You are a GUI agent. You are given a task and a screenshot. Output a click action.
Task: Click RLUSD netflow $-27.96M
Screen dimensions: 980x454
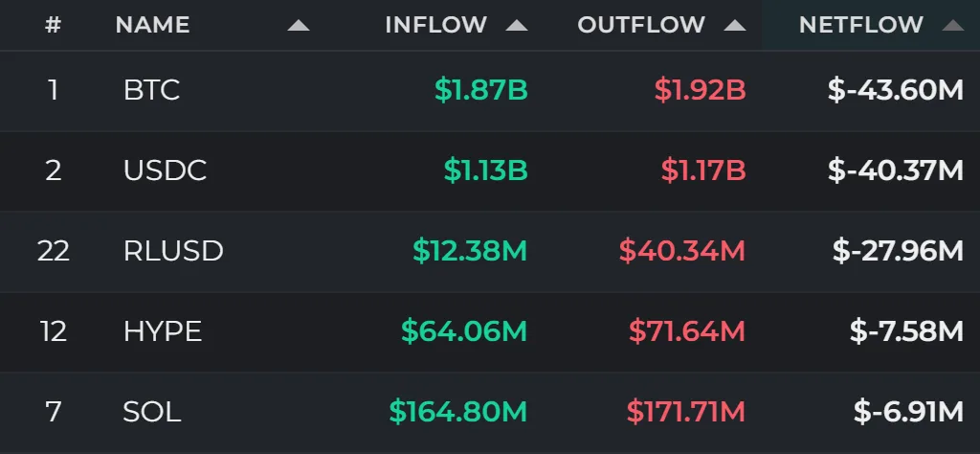898,251
